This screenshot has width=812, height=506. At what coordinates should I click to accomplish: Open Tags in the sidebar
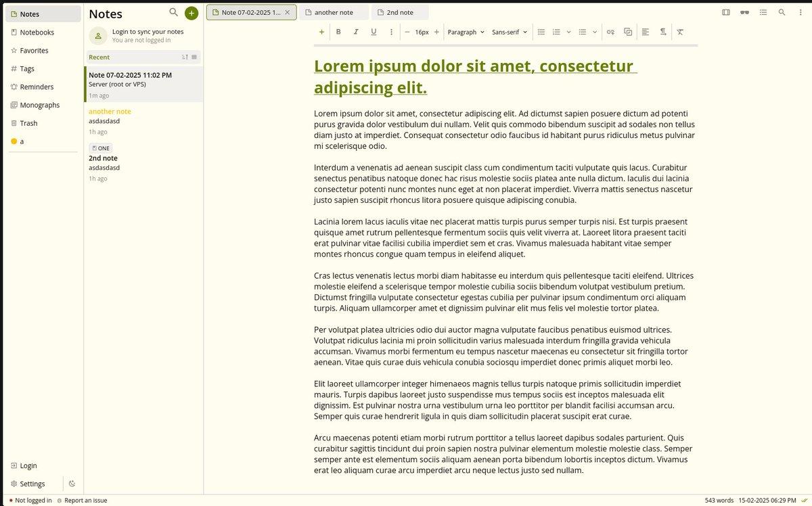click(43, 68)
